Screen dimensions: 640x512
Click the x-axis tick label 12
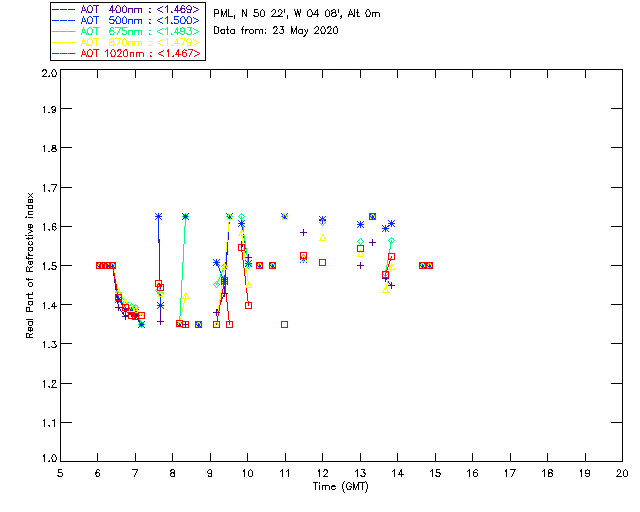click(x=322, y=473)
